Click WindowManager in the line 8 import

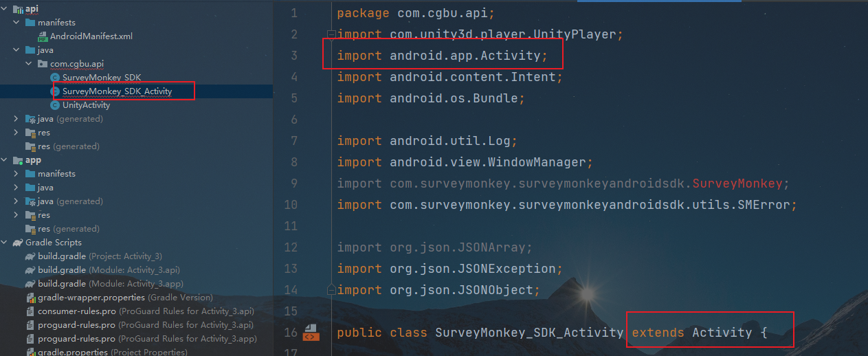pos(537,162)
